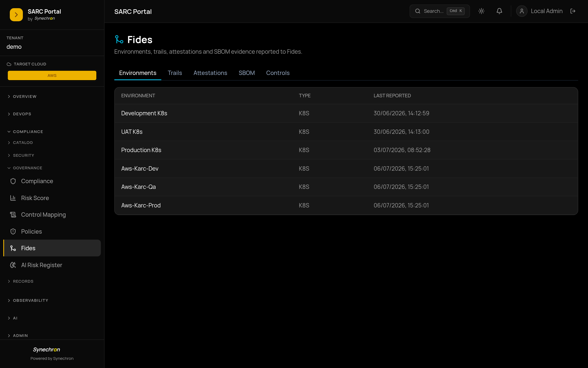
Task: Switch to the Attestations tab
Action: click(x=210, y=73)
